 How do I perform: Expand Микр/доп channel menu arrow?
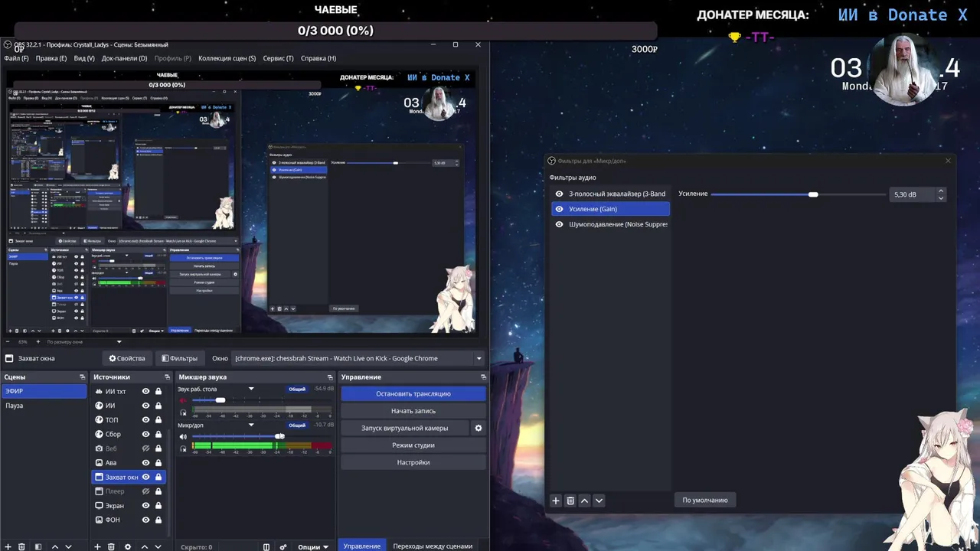coord(250,425)
